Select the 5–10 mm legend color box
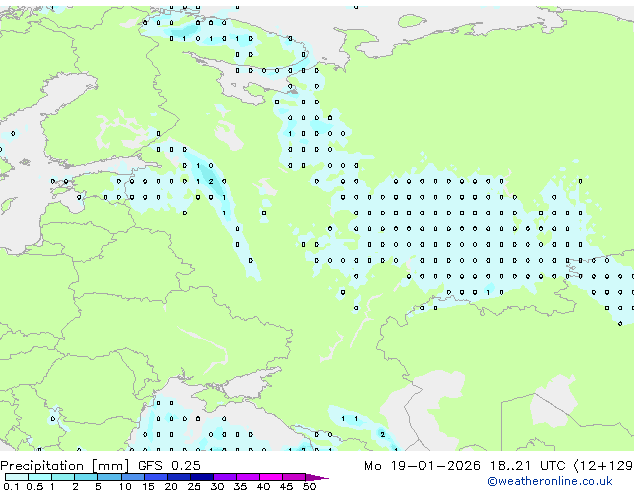The image size is (634, 490). click(109, 477)
